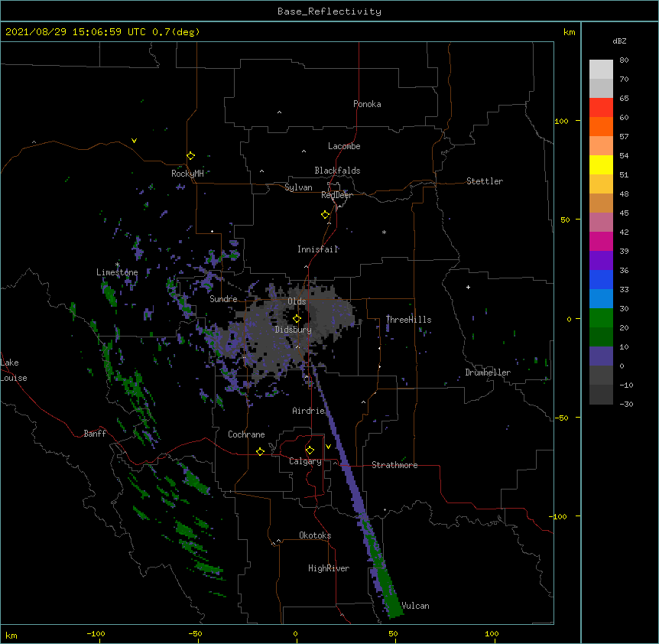Click the Banff label
This screenshot has width=659, height=644.
pyautogui.click(x=95, y=434)
